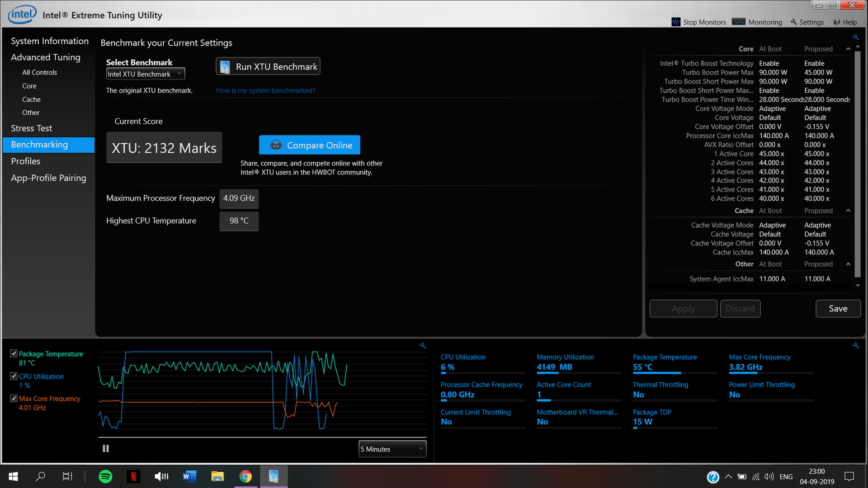Click Compare Online button
868x488 pixels.
point(310,145)
